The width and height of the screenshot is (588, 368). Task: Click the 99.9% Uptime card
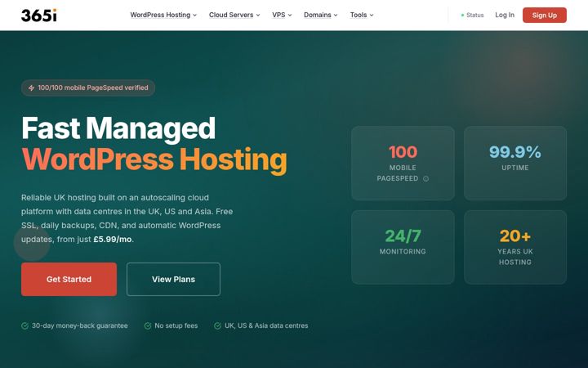pos(515,163)
